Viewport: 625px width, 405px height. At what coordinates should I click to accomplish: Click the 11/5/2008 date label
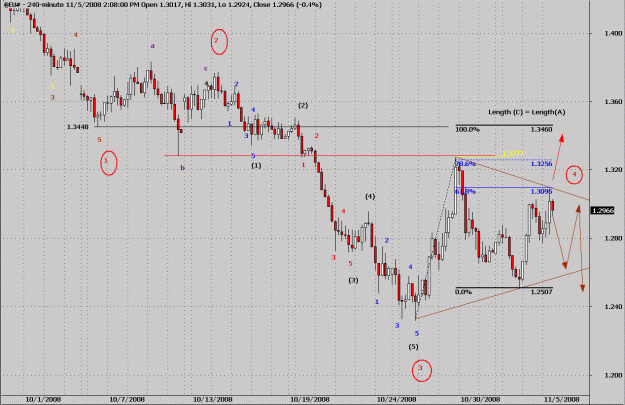coord(562,399)
